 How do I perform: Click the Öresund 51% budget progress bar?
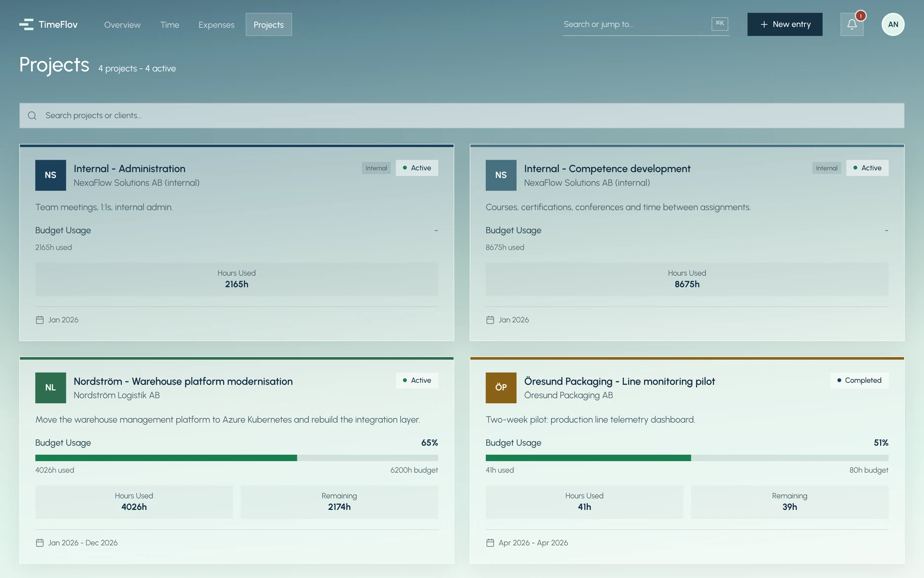pyautogui.click(x=687, y=458)
